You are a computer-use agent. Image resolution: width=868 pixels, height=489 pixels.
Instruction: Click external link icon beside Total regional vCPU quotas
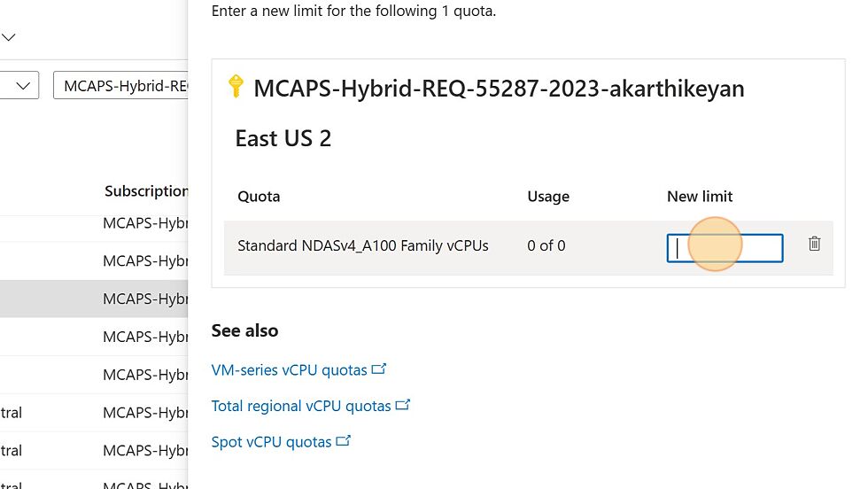click(x=402, y=406)
